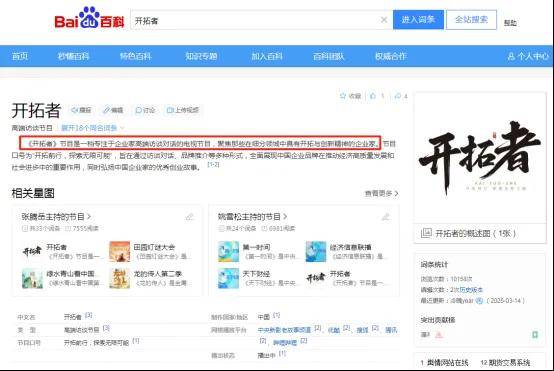Open the 帮助 link beside search buttons

(x=510, y=23)
